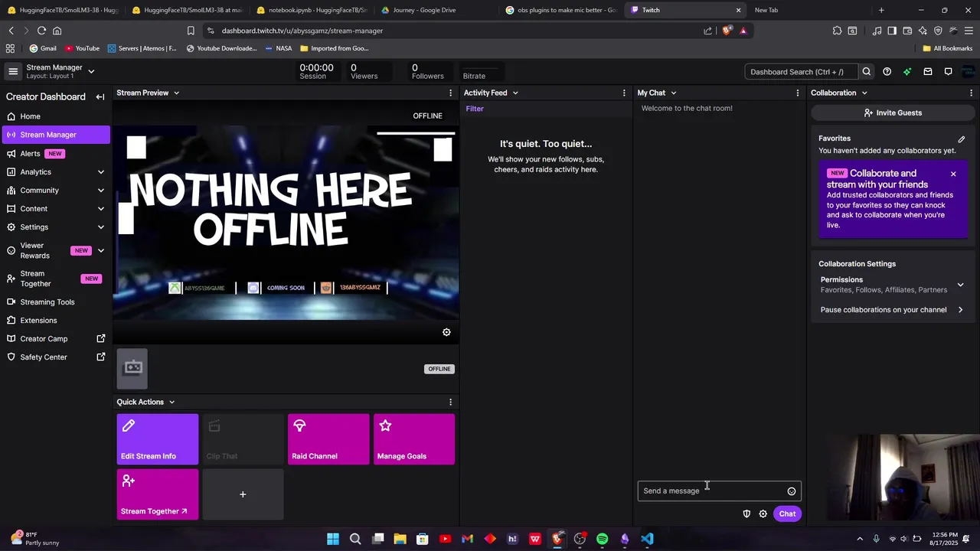Open browser Extensions puzzle icon
The height and width of the screenshot is (551, 980).
(x=837, y=31)
